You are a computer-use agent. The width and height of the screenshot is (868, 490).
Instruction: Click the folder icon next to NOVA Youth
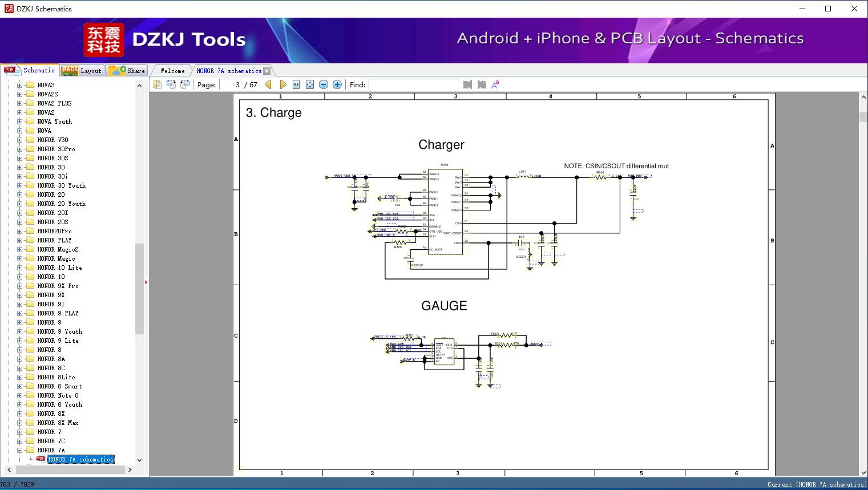30,122
